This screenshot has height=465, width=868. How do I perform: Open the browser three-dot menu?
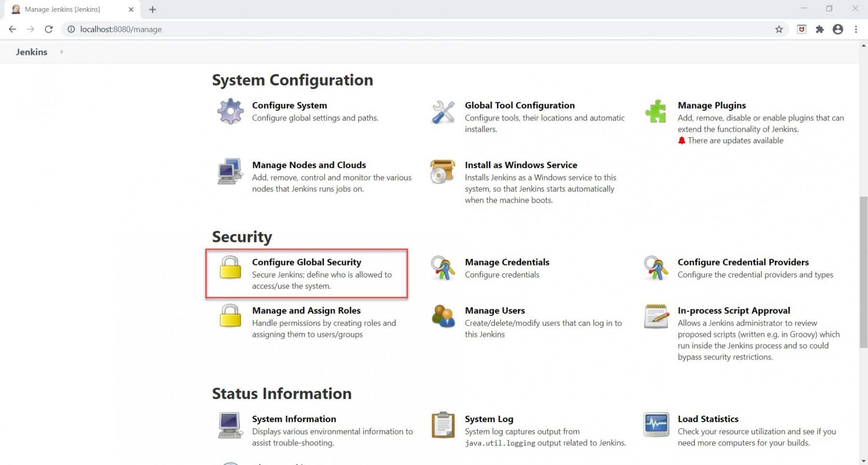point(856,29)
